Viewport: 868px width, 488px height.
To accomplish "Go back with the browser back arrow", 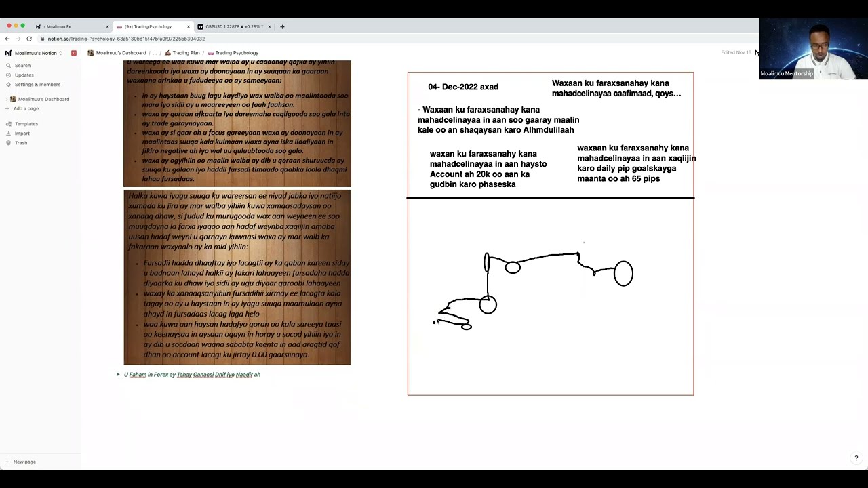I will [7, 39].
